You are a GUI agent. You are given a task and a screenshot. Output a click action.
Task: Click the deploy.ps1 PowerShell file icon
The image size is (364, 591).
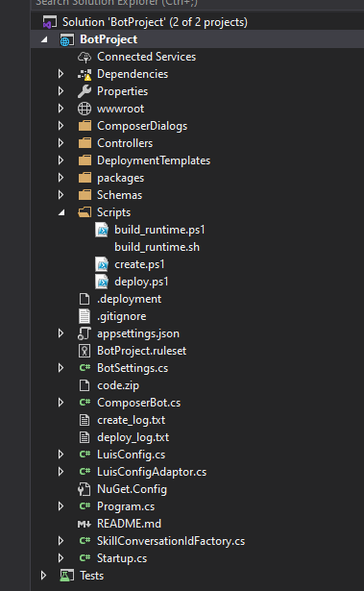(102, 282)
